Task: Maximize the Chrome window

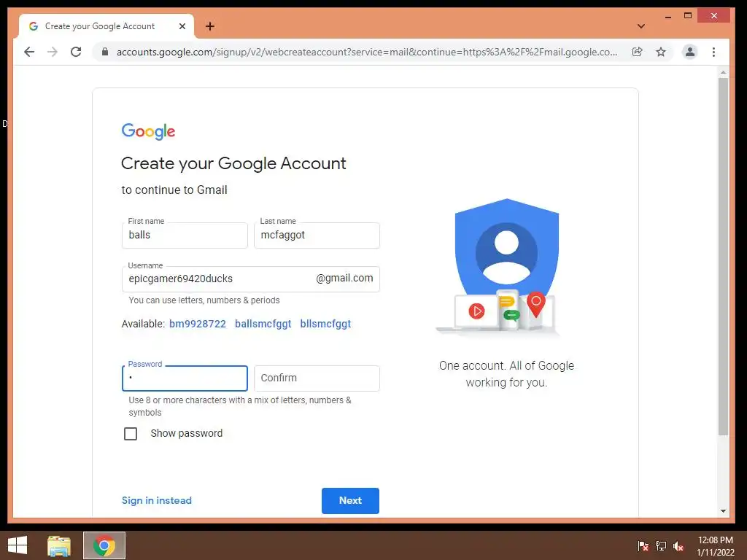Action: (687, 16)
